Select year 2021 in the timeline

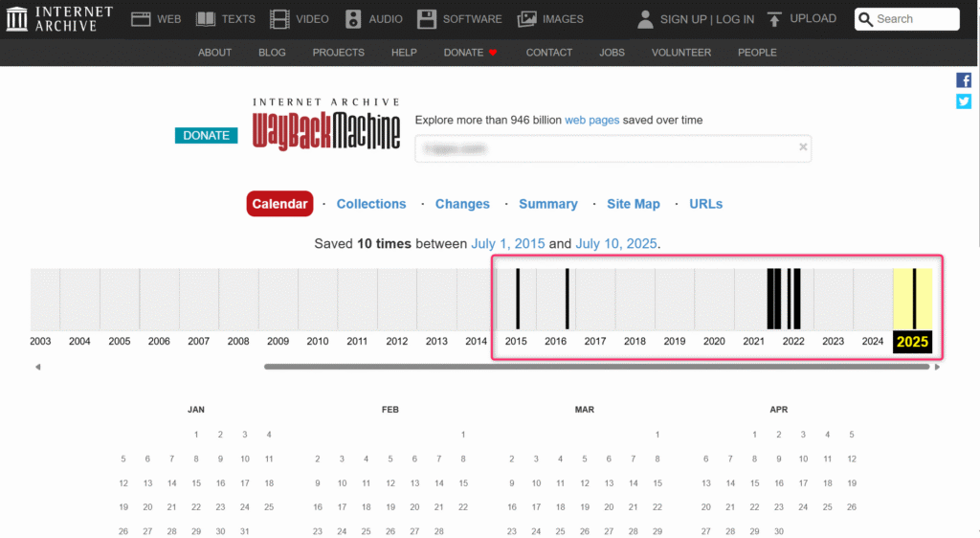(753, 341)
